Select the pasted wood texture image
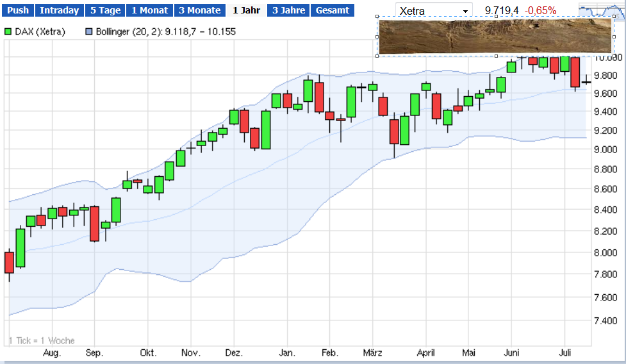The width and height of the screenshot is (626, 364). 495,37
